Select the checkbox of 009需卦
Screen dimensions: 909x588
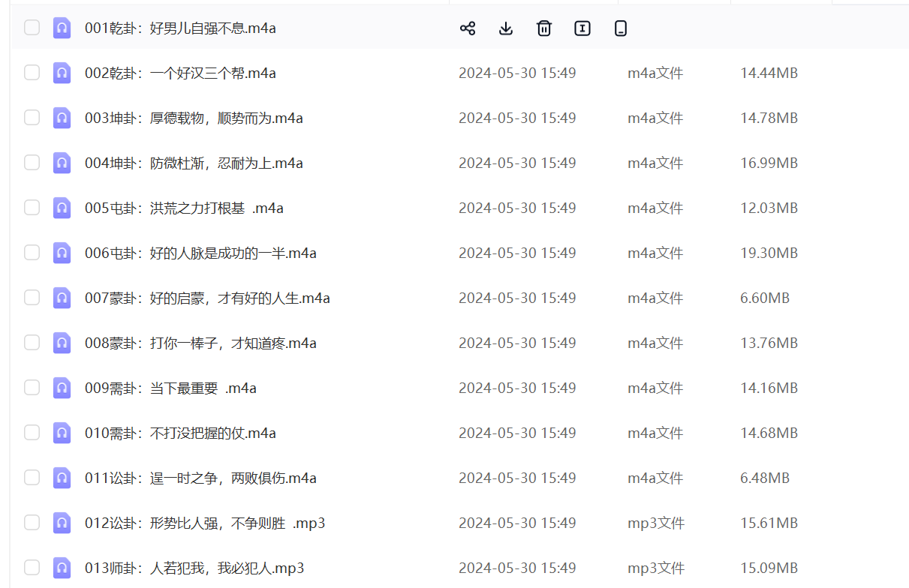[x=32, y=388]
